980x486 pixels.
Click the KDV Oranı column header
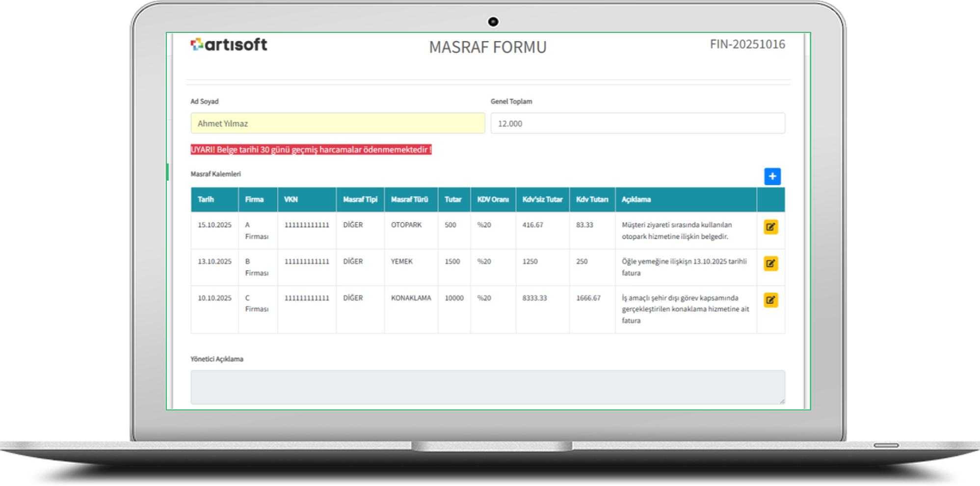click(x=493, y=200)
